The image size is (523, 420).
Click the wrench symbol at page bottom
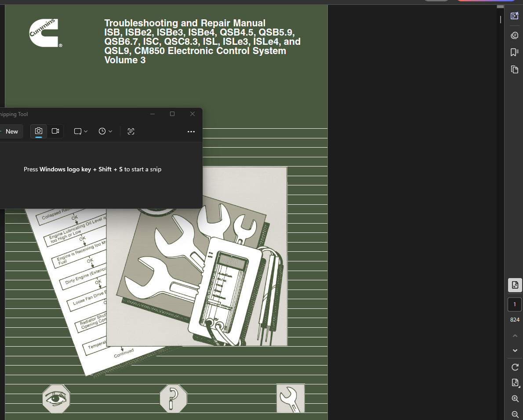pos(291,398)
